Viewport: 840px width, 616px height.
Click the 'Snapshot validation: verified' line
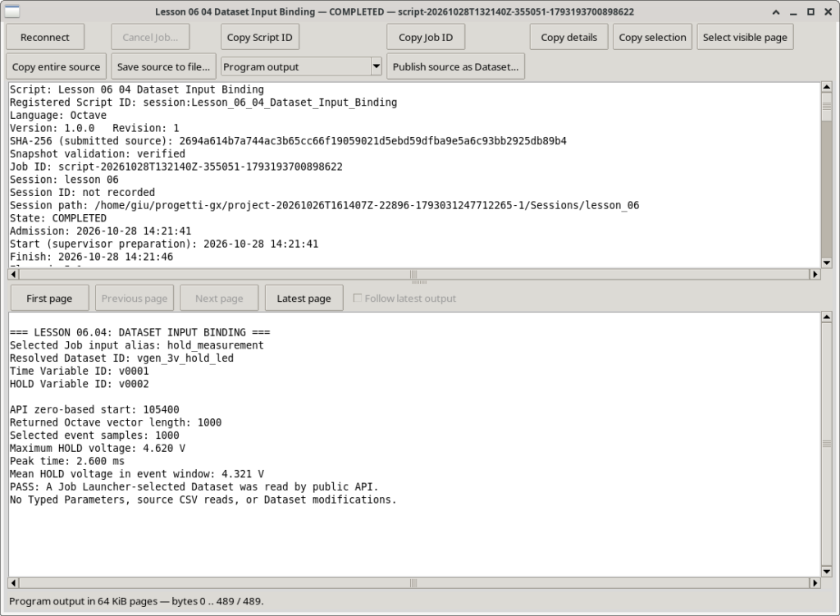click(x=97, y=153)
